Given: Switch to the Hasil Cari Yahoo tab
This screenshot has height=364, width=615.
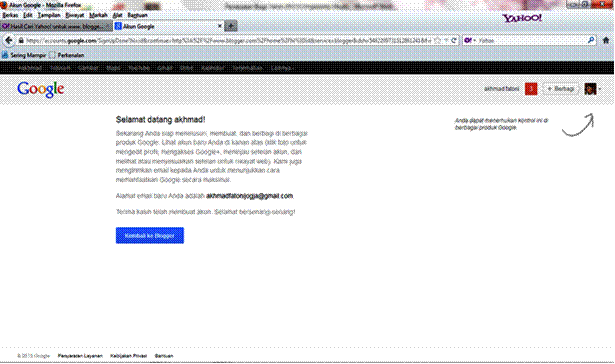Looking at the screenshot, I should point(56,26).
